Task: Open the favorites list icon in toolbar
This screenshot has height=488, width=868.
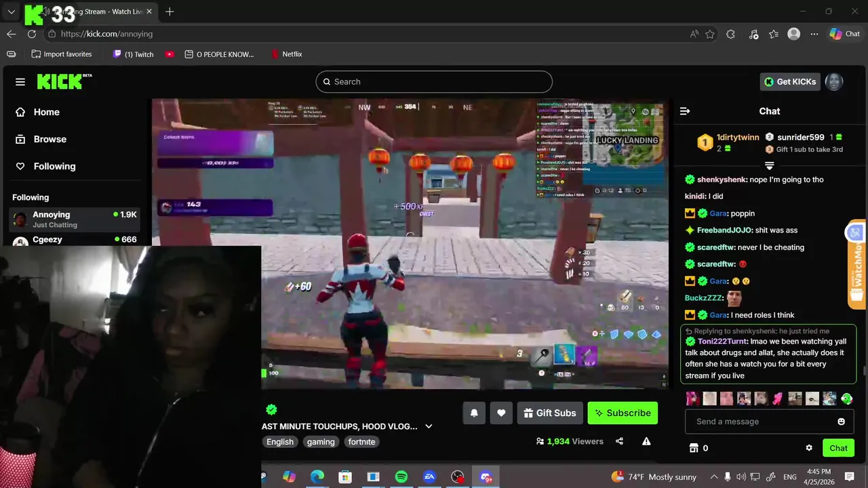Action: coord(774,34)
